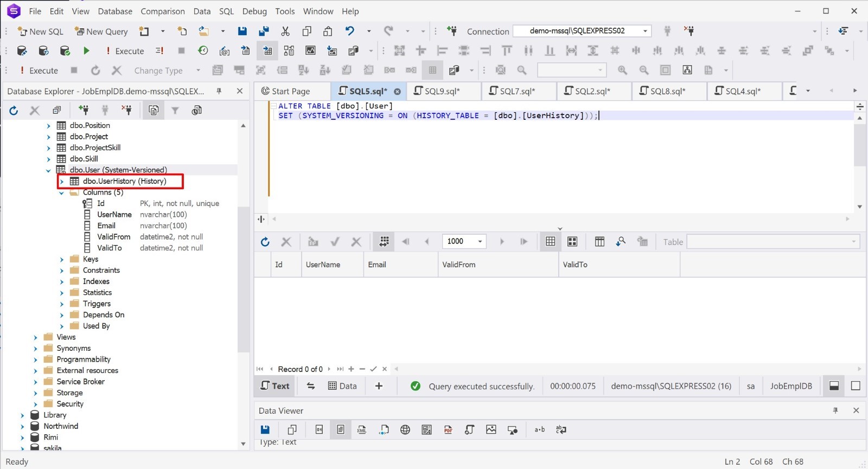This screenshot has width=868, height=469.
Task: Collapse the dbo.User System-Versioned node
Action: (x=48, y=170)
